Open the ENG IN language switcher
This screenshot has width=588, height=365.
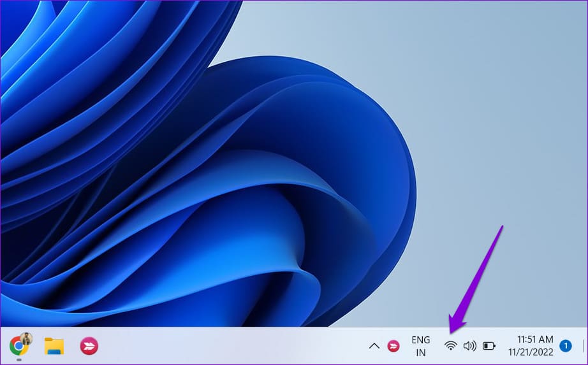(x=421, y=346)
